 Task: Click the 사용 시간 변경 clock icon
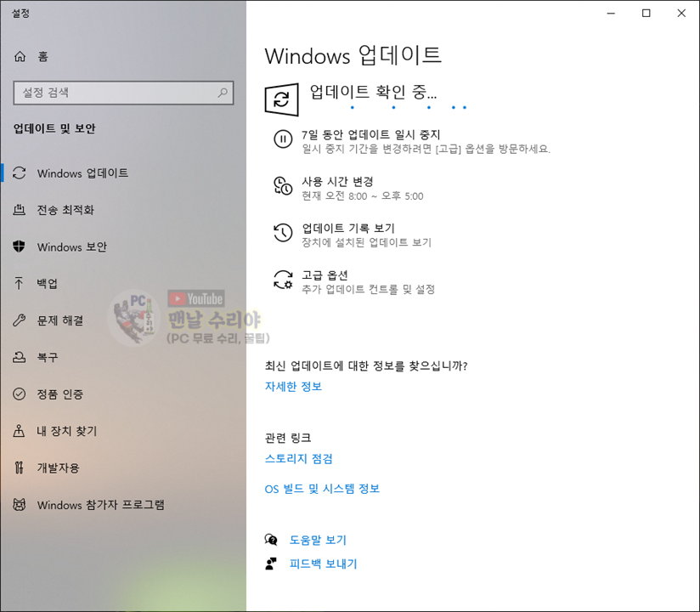coord(283,186)
